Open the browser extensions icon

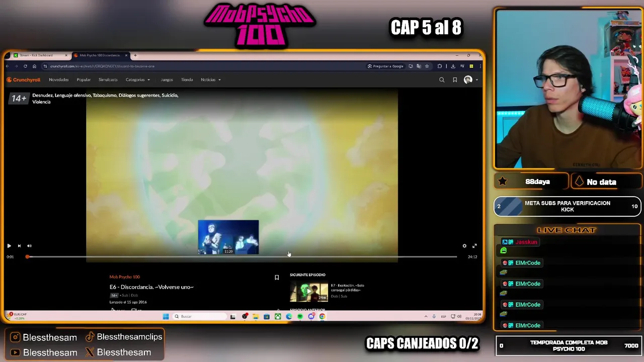440,66
